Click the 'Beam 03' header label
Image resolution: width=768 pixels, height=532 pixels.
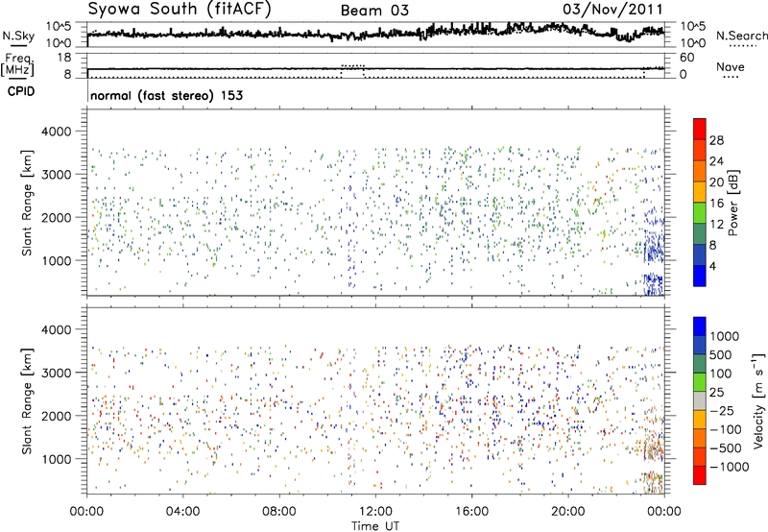(x=374, y=11)
